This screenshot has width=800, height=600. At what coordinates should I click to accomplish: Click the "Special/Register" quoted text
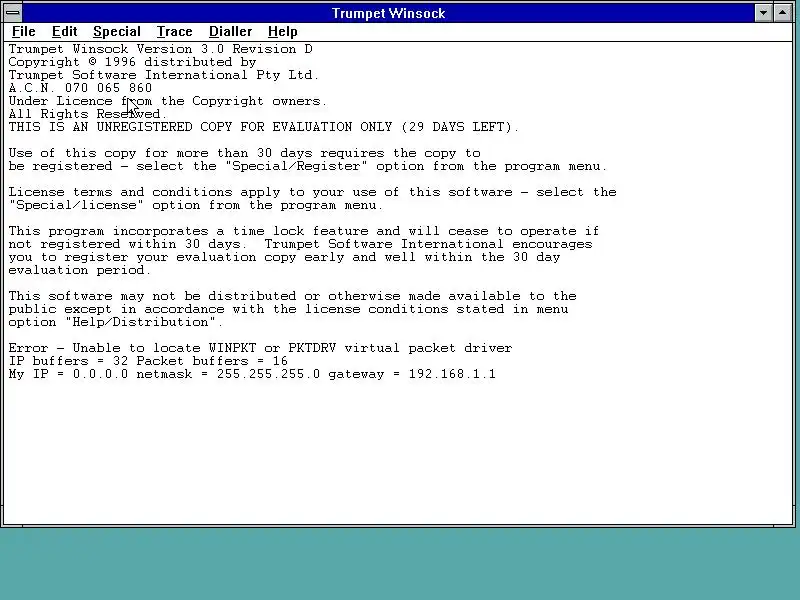click(x=296, y=166)
